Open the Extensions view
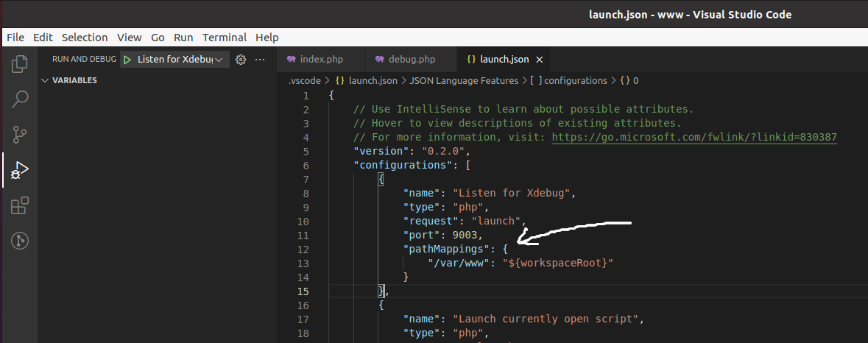The width and height of the screenshot is (868, 343). [19, 205]
